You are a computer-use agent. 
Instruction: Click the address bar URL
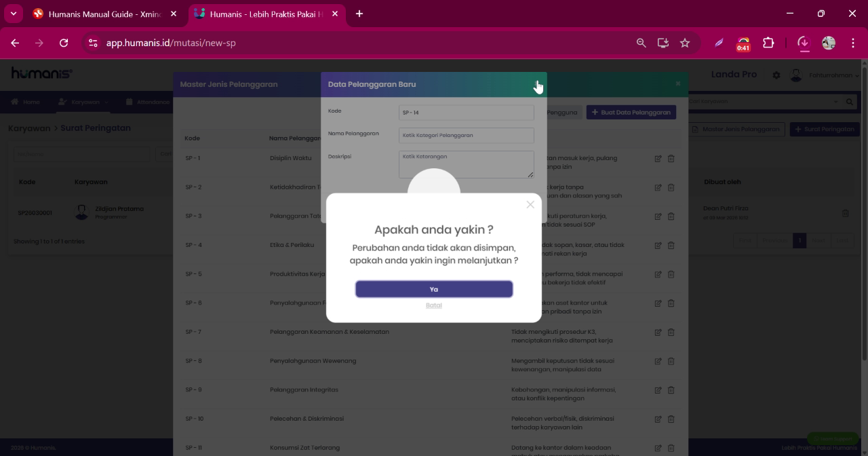171,43
